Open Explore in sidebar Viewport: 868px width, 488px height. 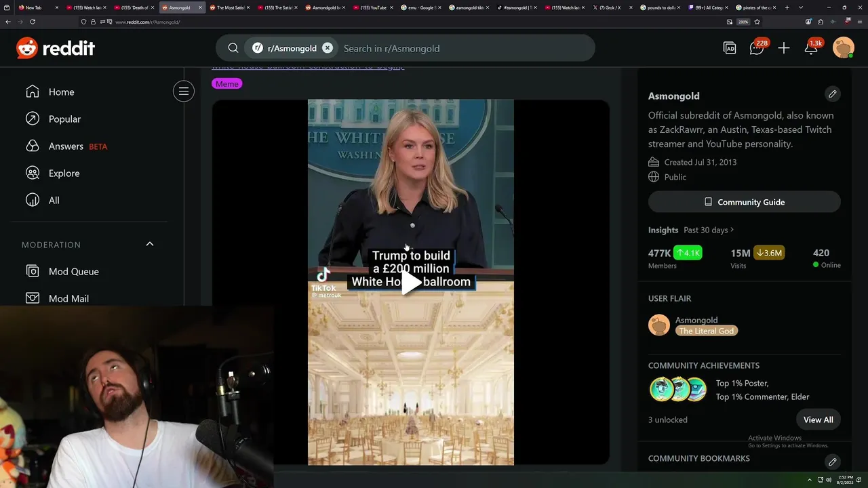[64, 174]
